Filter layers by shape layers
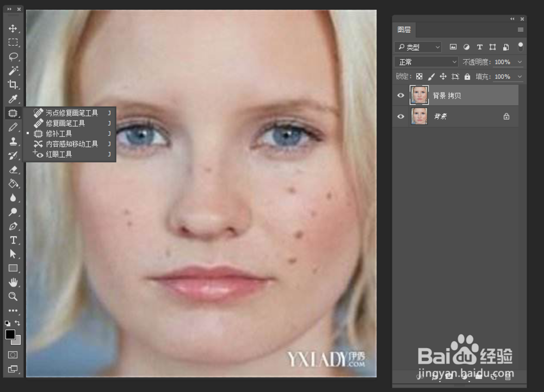 (493, 47)
